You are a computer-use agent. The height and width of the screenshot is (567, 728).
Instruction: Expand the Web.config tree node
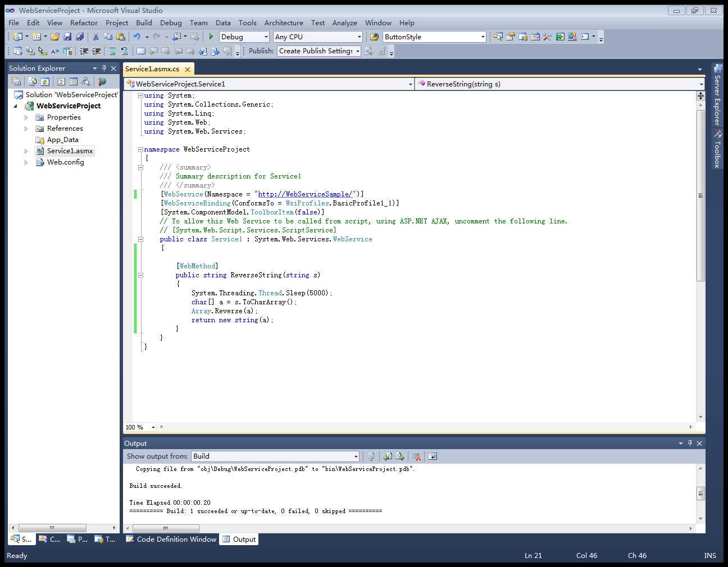point(26,162)
